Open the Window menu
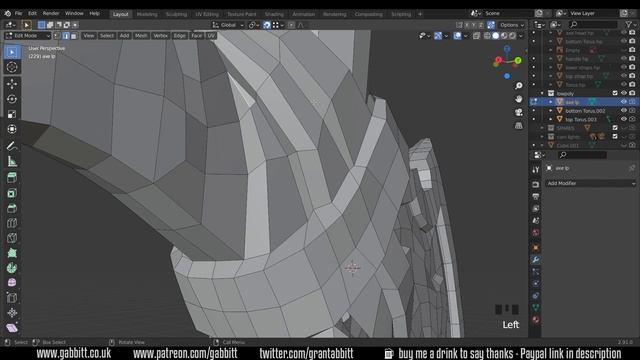This screenshot has height=360, width=640. (x=74, y=13)
